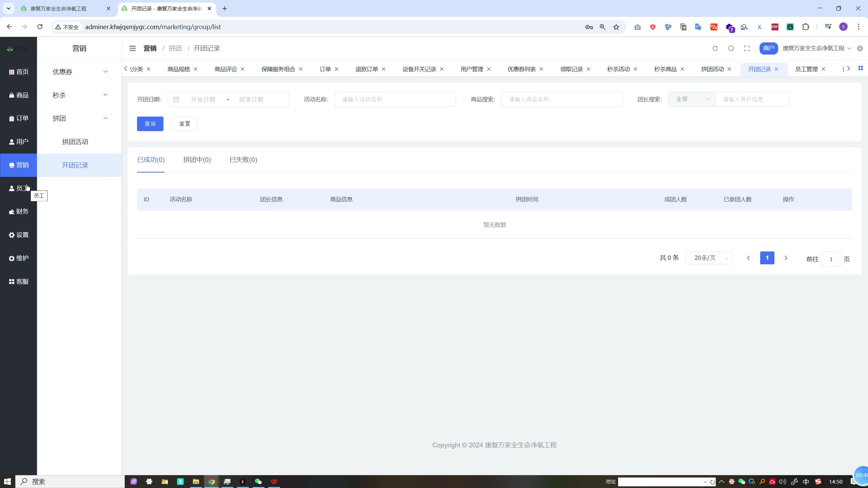Close the 订单 tab
868x488 pixels.
coord(336,69)
